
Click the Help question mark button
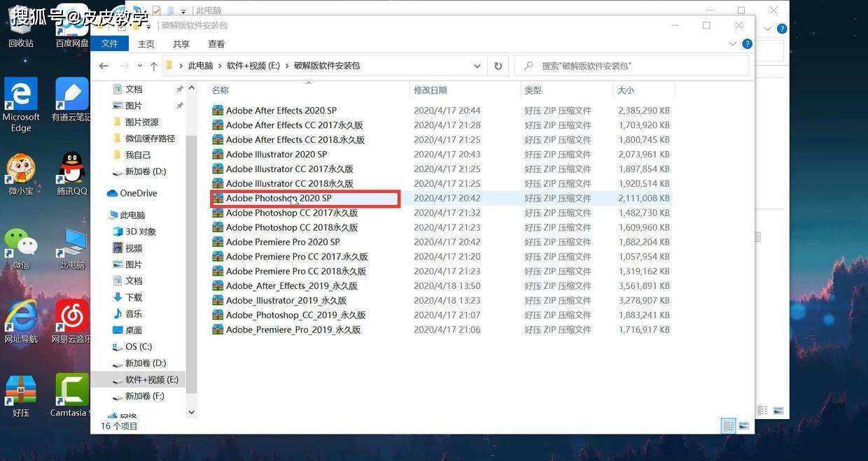(x=747, y=43)
